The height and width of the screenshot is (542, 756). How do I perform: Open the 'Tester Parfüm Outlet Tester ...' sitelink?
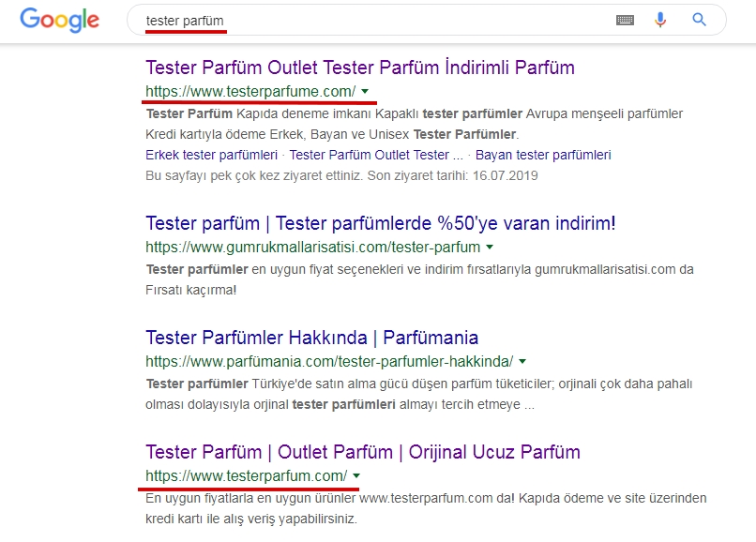(376, 155)
